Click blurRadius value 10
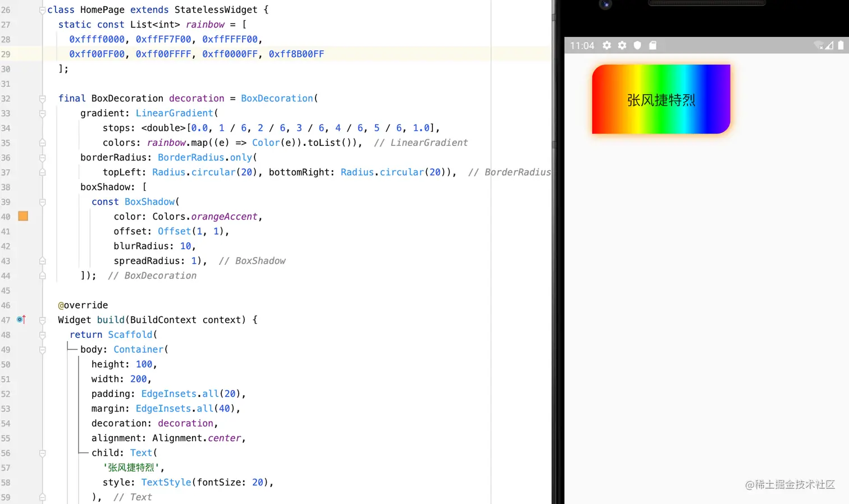This screenshot has width=849, height=504. pos(185,246)
